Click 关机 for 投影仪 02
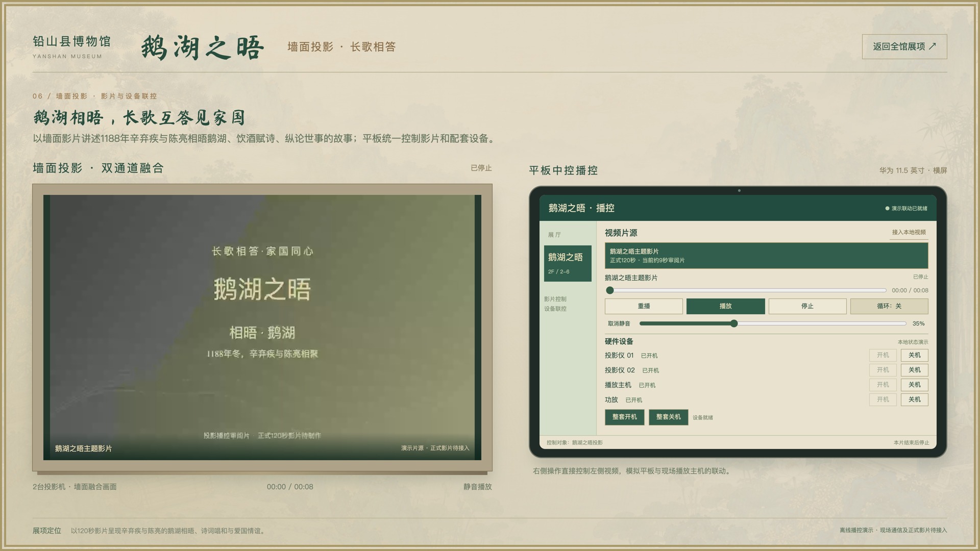The width and height of the screenshot is (980, 551). coord(915,370)
